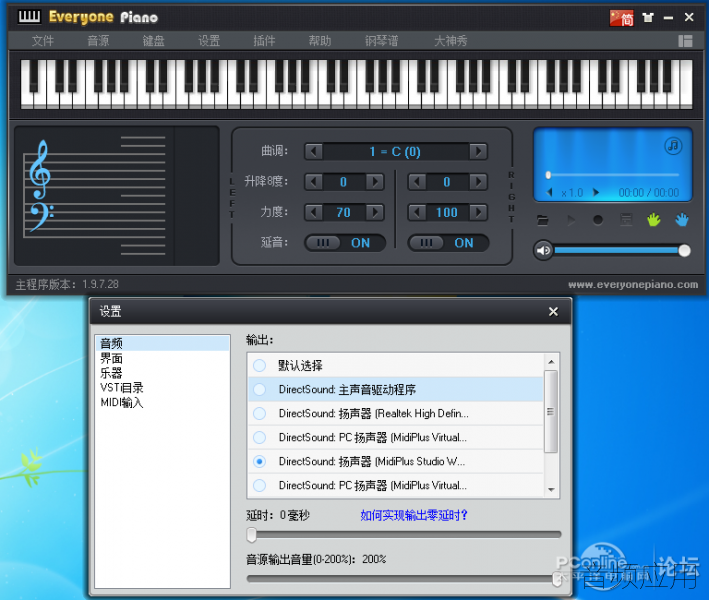Screen dimensions: 709x600
Task: Open file folder icon below player
Action: point(543,220)
